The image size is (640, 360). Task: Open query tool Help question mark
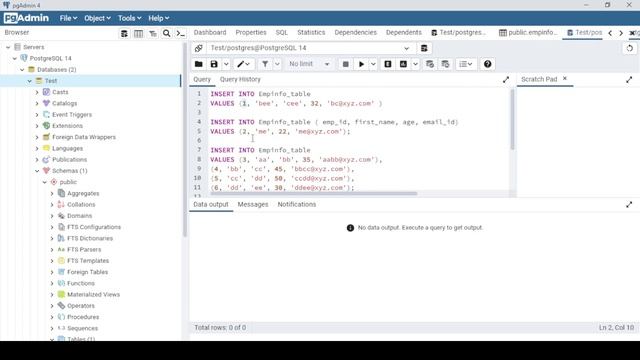pyautogui.click(x=487, y=64)
